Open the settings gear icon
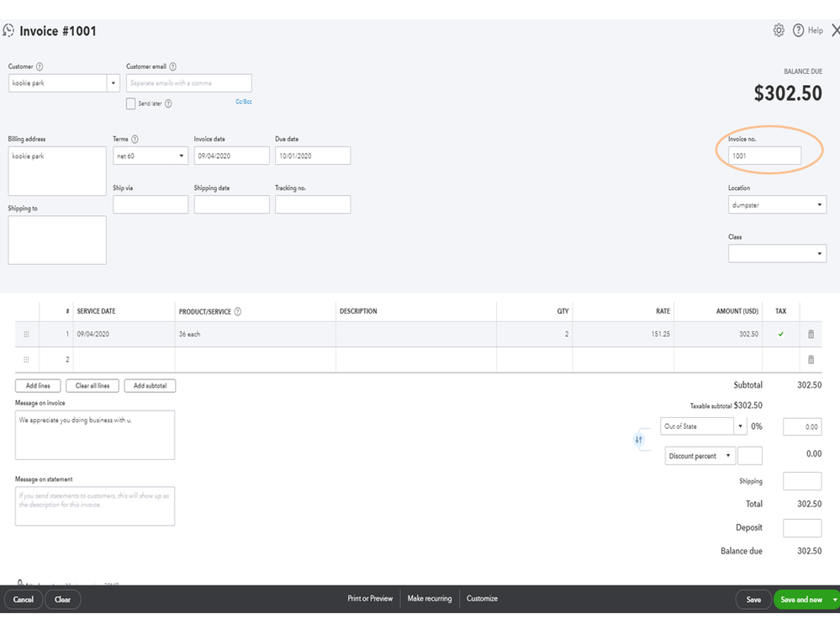840x630 pixels. [779, 30]
